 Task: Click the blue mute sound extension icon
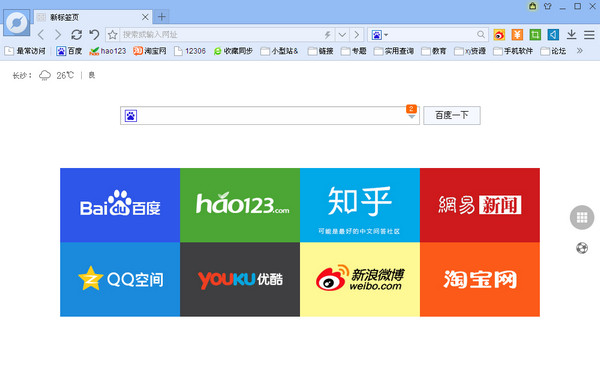(x=553, y=35)
